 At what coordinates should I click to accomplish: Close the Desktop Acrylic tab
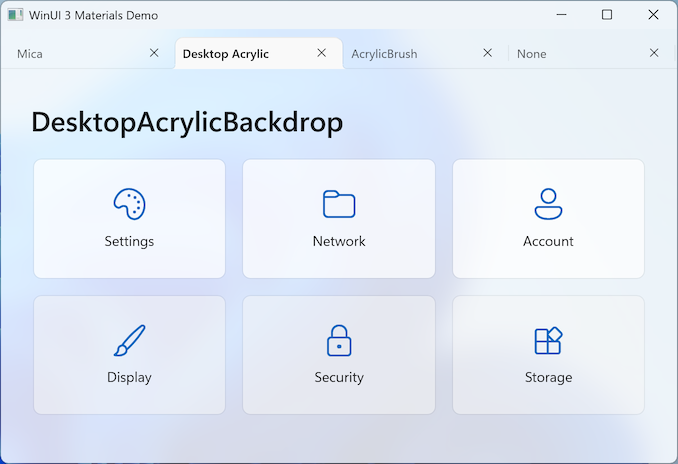click(321, 53)
